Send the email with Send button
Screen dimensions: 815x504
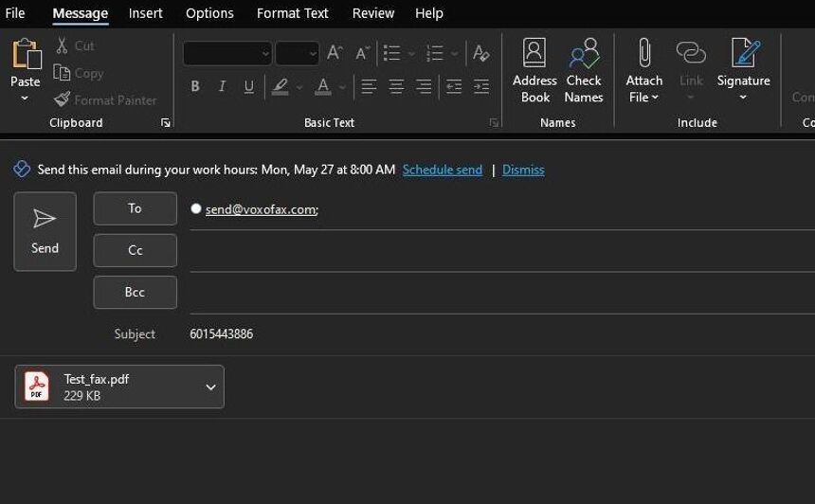(x=45, y=231)
